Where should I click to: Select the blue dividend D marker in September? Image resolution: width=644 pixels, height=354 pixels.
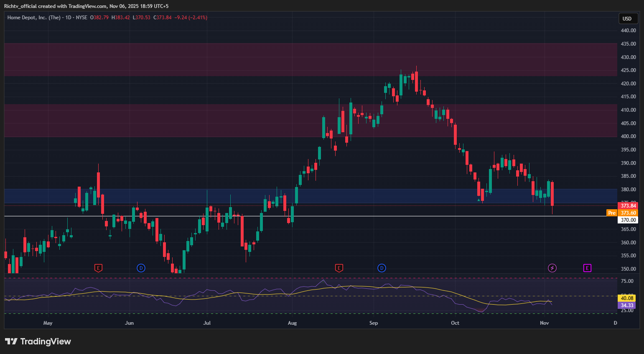[x=382, y=268]
